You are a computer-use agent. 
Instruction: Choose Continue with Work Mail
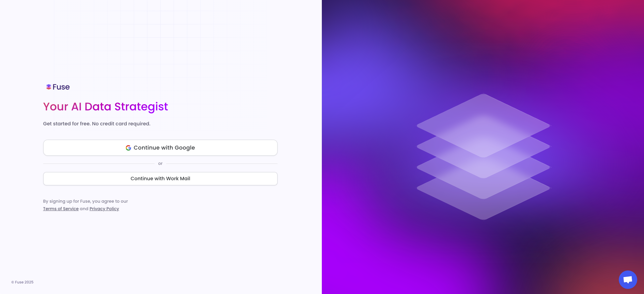160,179
